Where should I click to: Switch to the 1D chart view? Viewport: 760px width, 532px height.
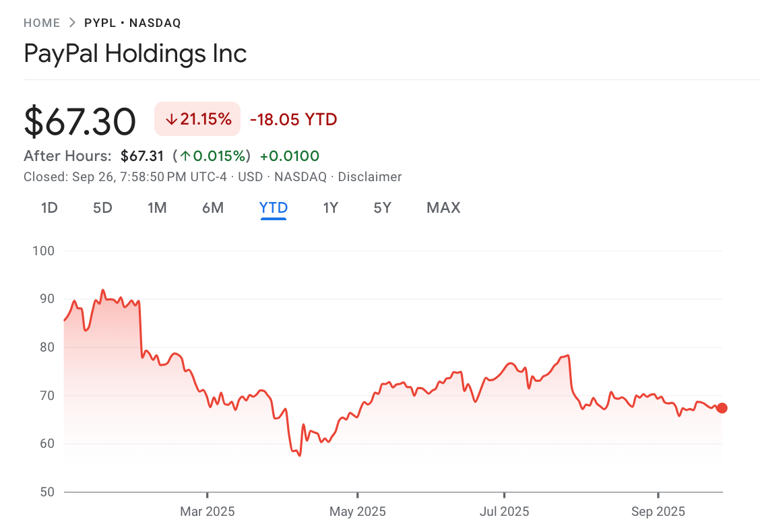[x=49, y=208]
